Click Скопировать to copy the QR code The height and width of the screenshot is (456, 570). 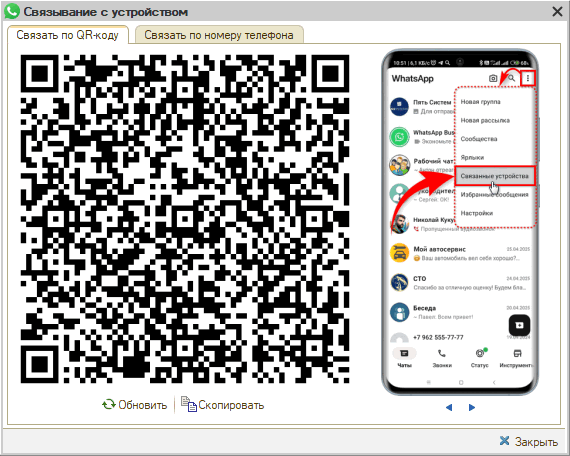222,405
